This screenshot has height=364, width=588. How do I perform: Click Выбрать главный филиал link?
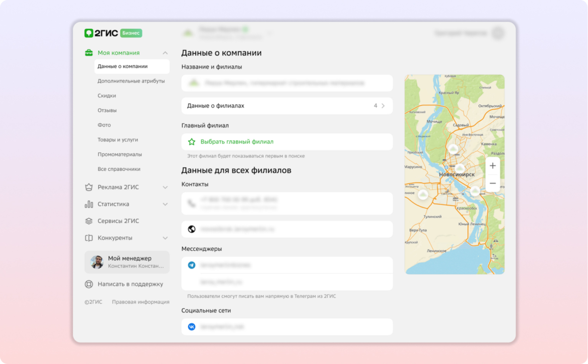point(237,142)
